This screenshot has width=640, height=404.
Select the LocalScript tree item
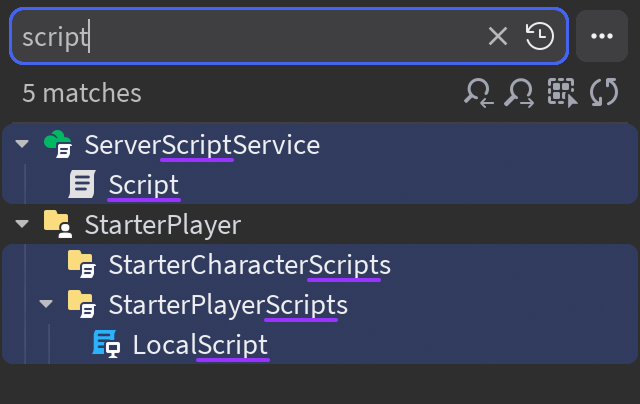[x=200, y=345]
